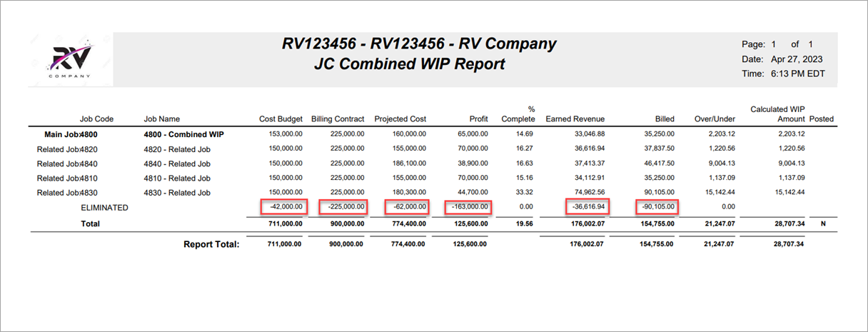Viewport: 868px width, 332px height.
Task: Click cost budget '153,000.00' for job 4800
Action: pos(286,134)
